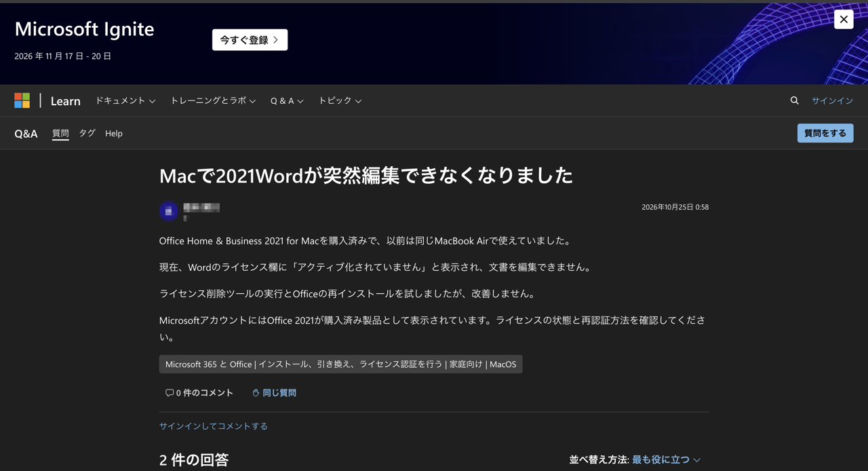Click the question author's avatar
The width and height of the screenshot is (868, 471).
pyautogui.click(x=169, y=211)
